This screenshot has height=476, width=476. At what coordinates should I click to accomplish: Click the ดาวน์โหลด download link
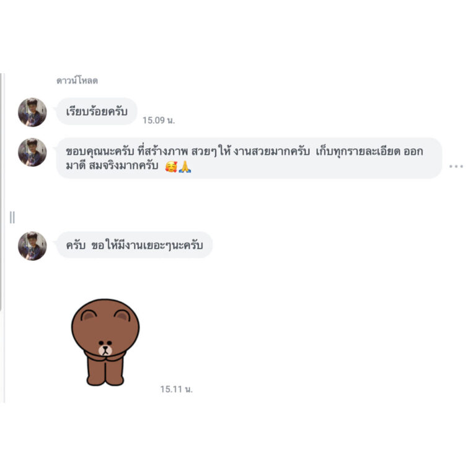[x=77, y=81]
